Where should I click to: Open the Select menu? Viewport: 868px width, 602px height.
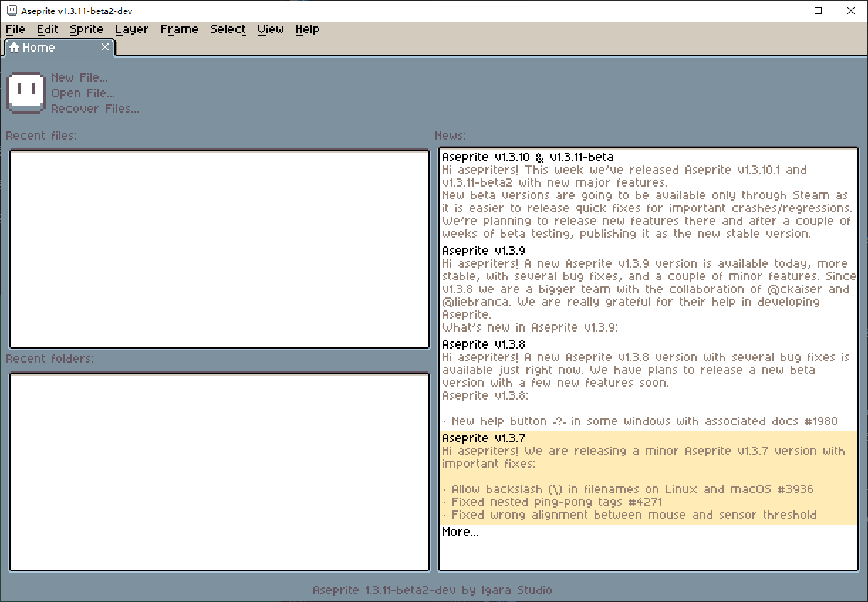tap(228, 29)
